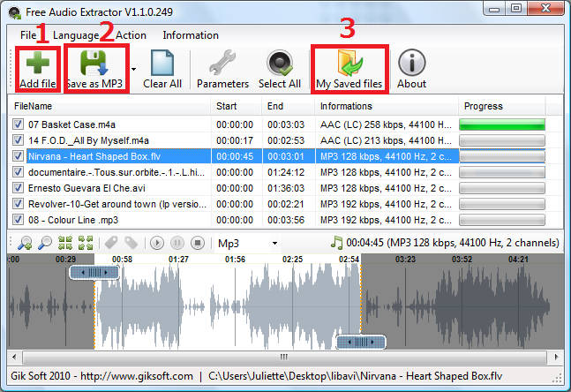Click the AAC (LC) 258 kbps info cell
This screenshot has width=571, height=392.
386,124
